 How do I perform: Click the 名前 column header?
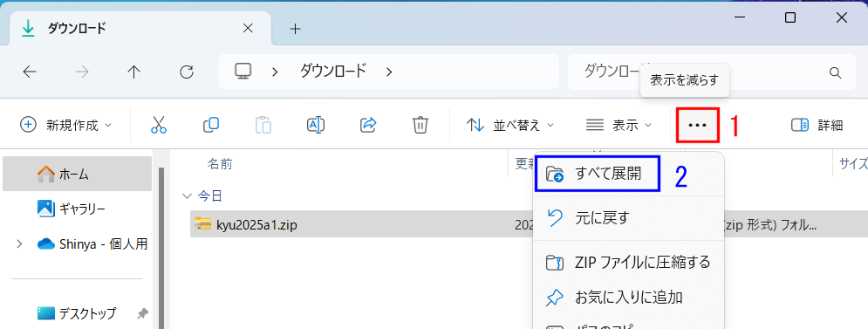click(x=220, y=163)
